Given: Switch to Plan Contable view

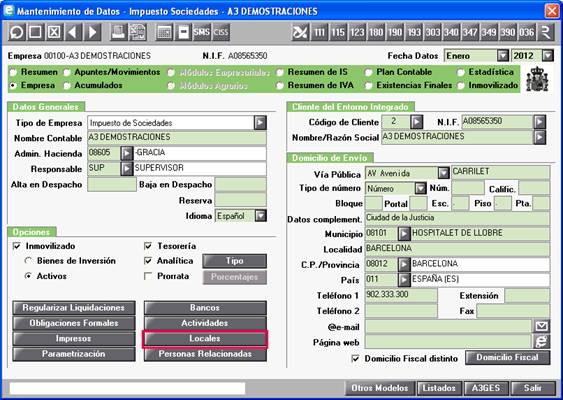Looking at the screenshot, I should pyautogui.click(x=368, y=72).
